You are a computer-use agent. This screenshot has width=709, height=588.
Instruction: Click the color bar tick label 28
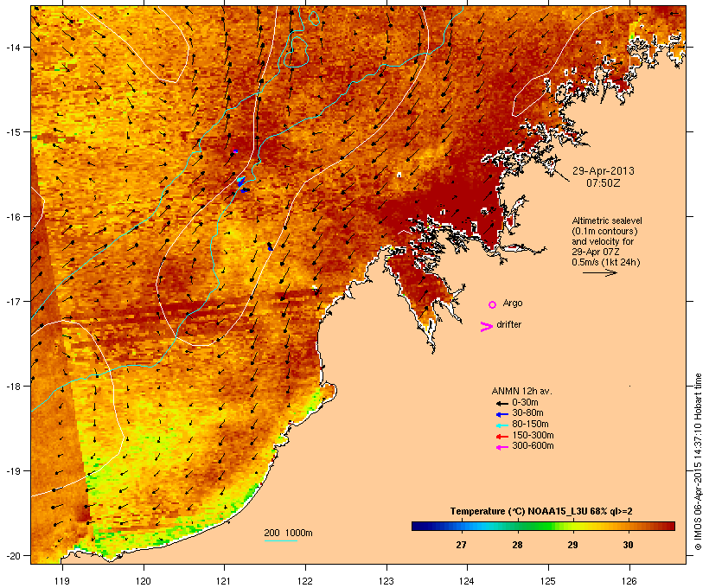(x=517, y=545)
